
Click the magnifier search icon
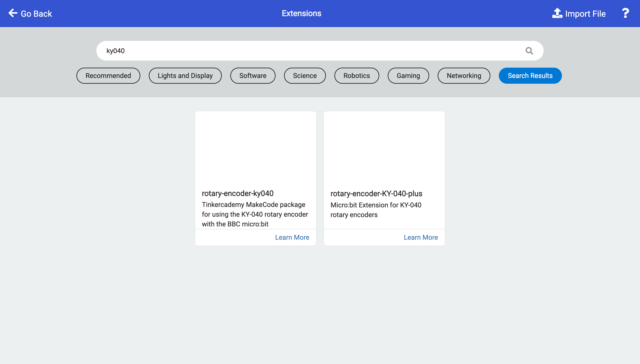pos(529,51)
